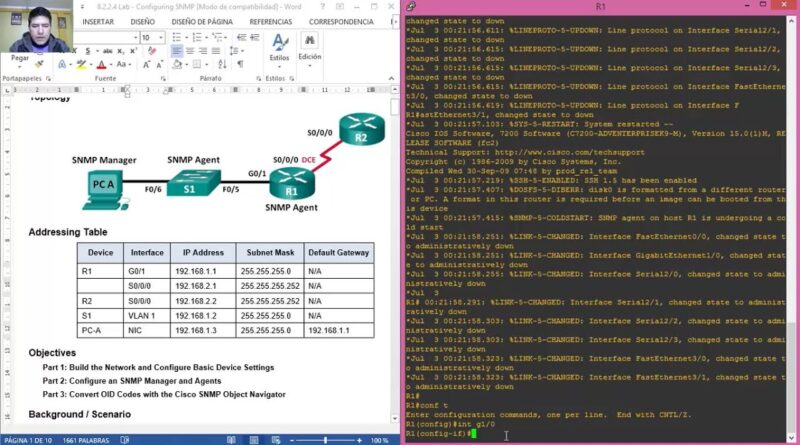This screenshot has height=445, width=800.
Task: Switch to Print Layout view
Action: tap(254, 440)
